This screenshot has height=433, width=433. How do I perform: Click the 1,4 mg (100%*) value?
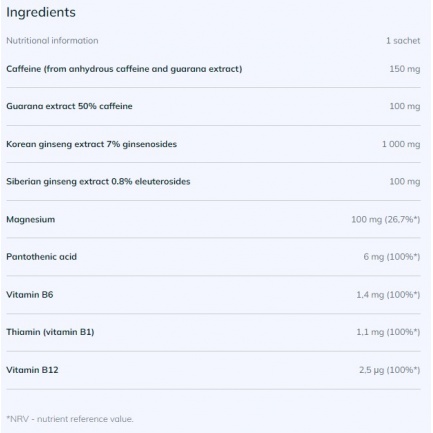(x=388, y=295)
